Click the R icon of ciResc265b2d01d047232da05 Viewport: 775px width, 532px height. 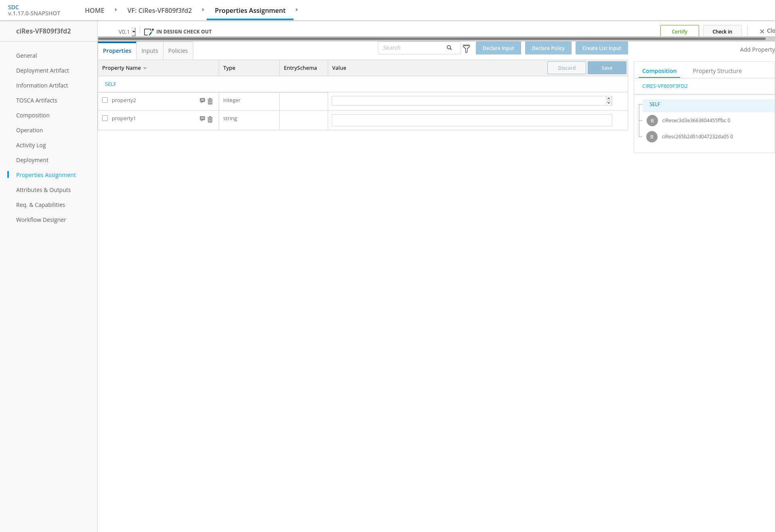tap(652, 137)
